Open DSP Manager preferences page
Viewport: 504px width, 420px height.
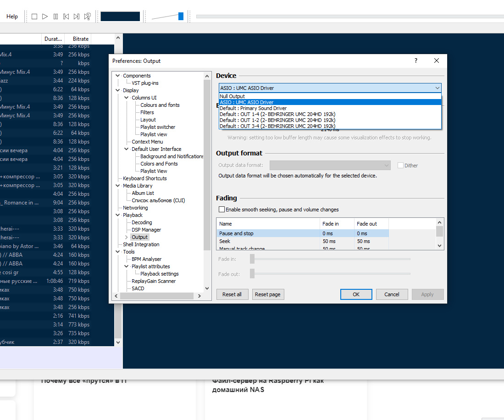click(x=146, y=230)
